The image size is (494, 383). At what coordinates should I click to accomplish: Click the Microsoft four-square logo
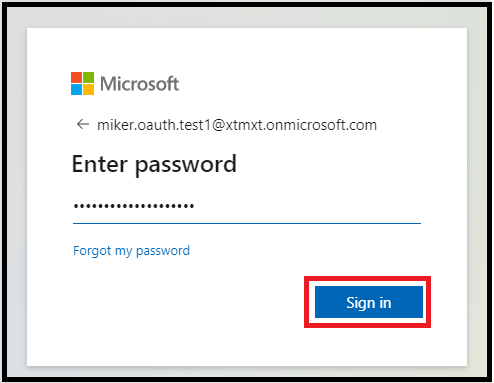pos(82,83)
